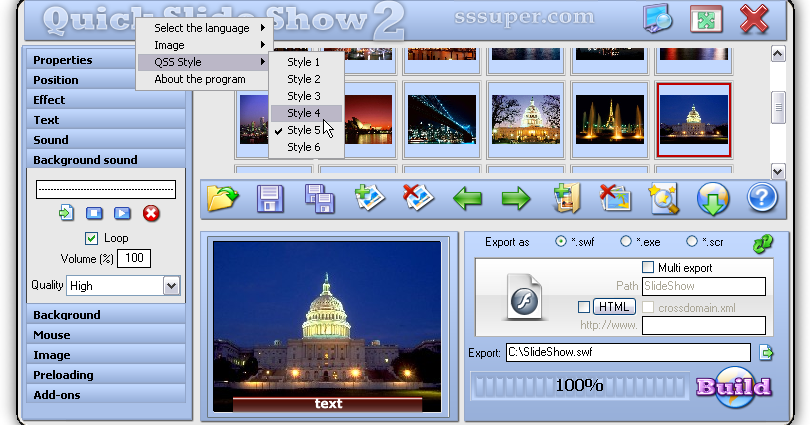
Task: Click the green chain link icon near Export as
Action: (763, 243)
